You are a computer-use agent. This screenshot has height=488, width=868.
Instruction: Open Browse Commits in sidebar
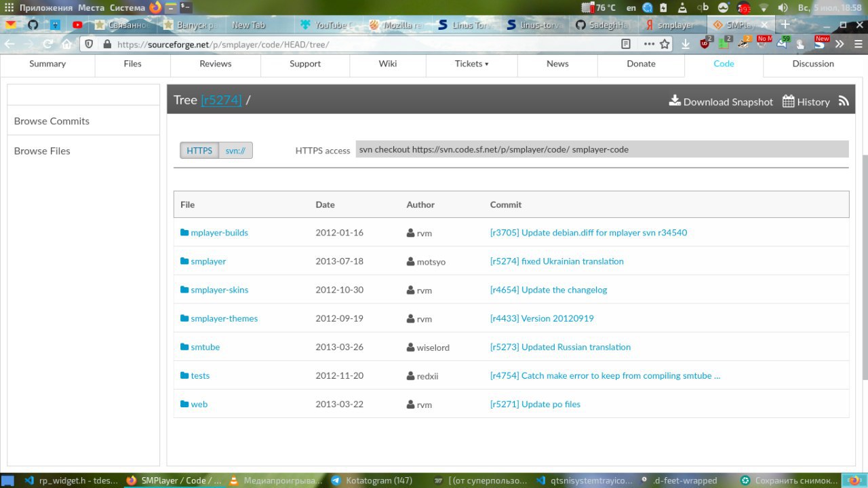tap(52, 121)
